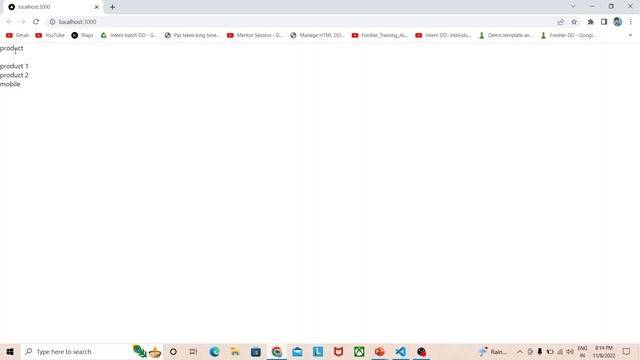Image resolution: width=640 pixels, height=360 pixels.
Task: Open the Gmail bookmark
Action: pos(18,36)
